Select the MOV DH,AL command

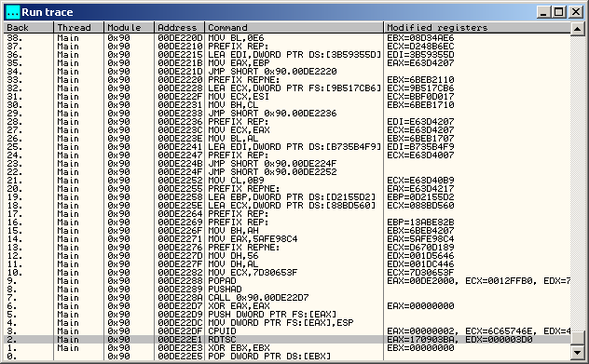(x=233, y=264)
